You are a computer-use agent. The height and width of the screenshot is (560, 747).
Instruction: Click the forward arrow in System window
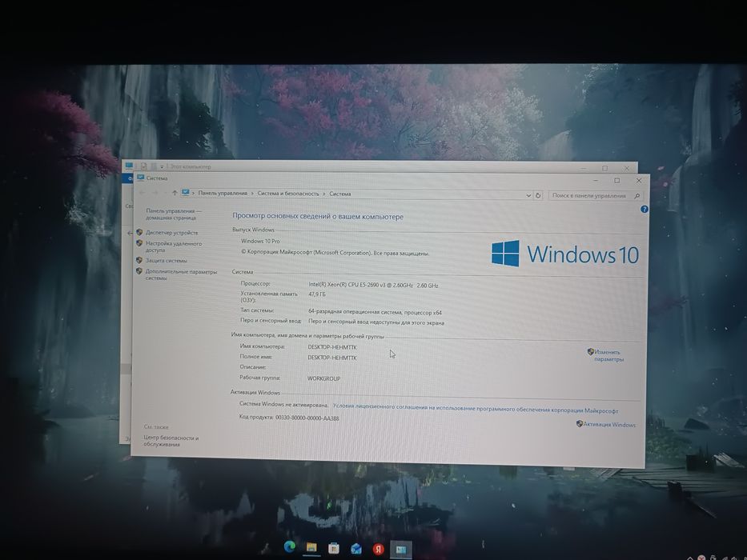tap(155, 192)
